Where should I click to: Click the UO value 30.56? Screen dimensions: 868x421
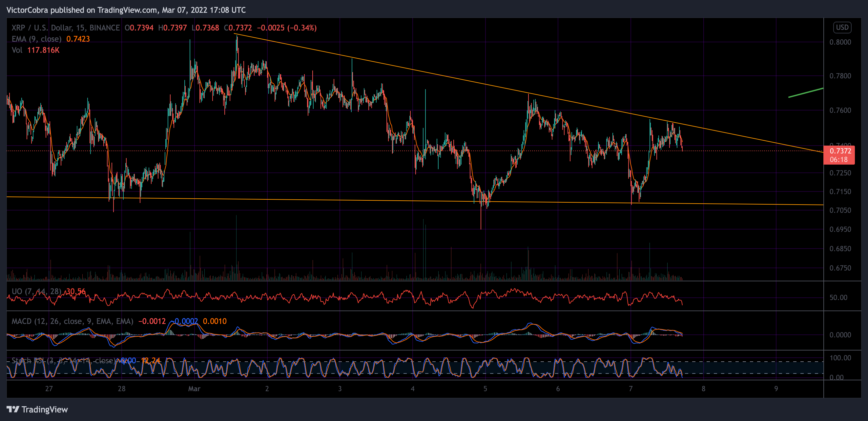tap(76, 291)
